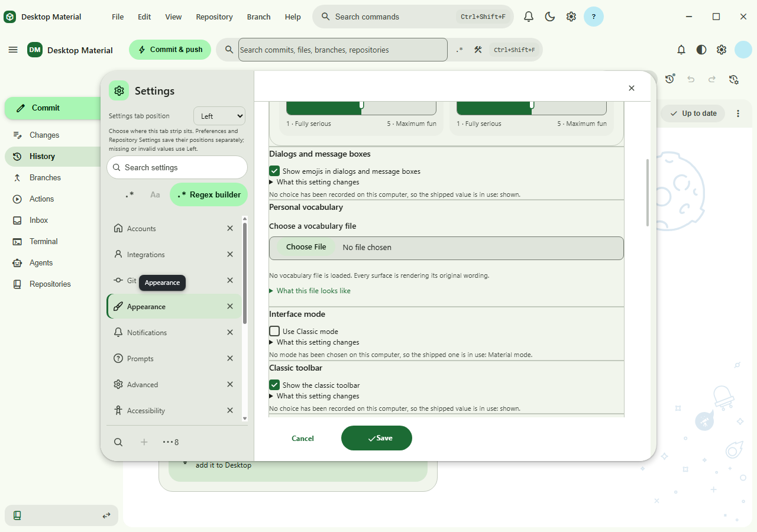Viewport: 757px width, 532px height.
Task: Uncheck Show the classic toolbar
Action: click(x=274, y=385)
